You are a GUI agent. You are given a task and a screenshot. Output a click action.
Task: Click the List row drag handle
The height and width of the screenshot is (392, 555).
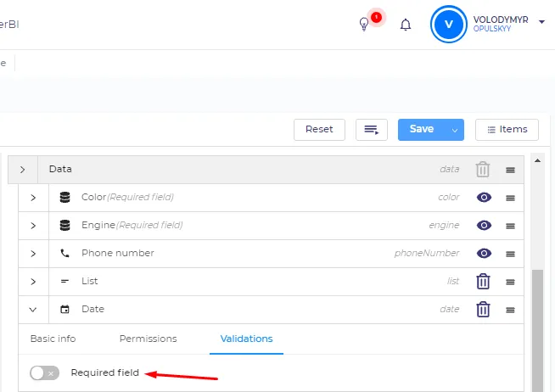[x=510, y=282]
